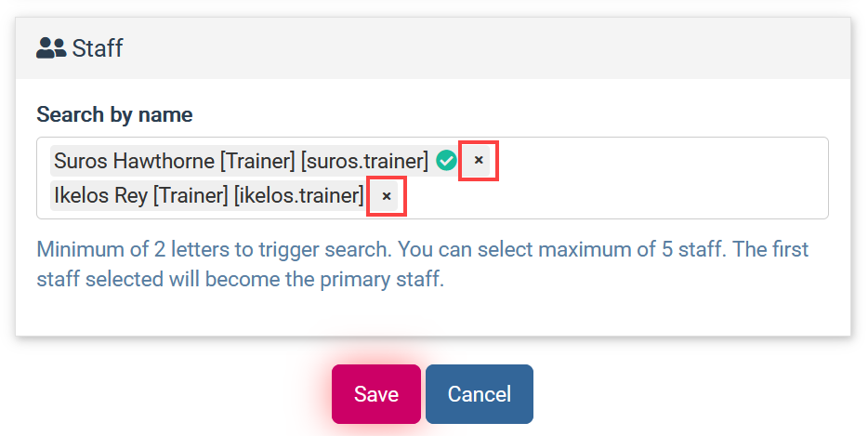Click the Search by name label

114,114
